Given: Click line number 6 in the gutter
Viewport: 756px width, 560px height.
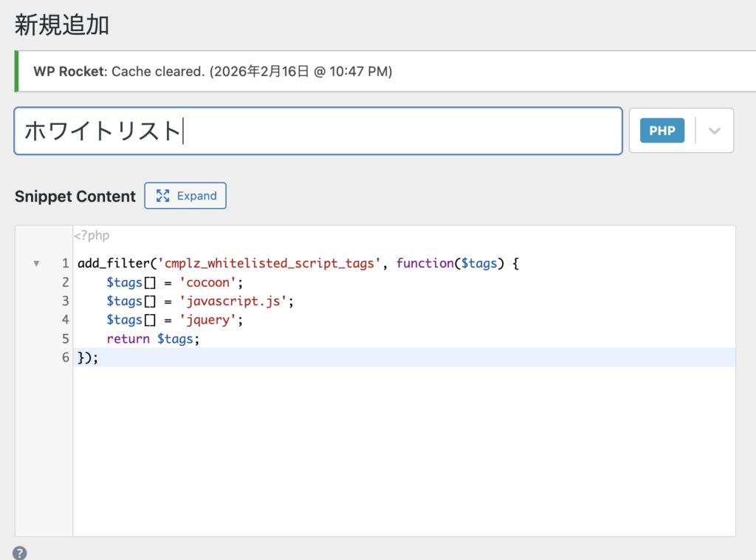Looking at the screenshot, I should click(x=65, y=358).
